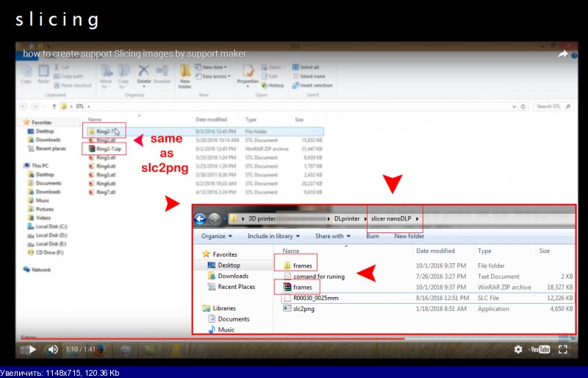
Task: Open the Share with dropdown
Action: (332, 236)
